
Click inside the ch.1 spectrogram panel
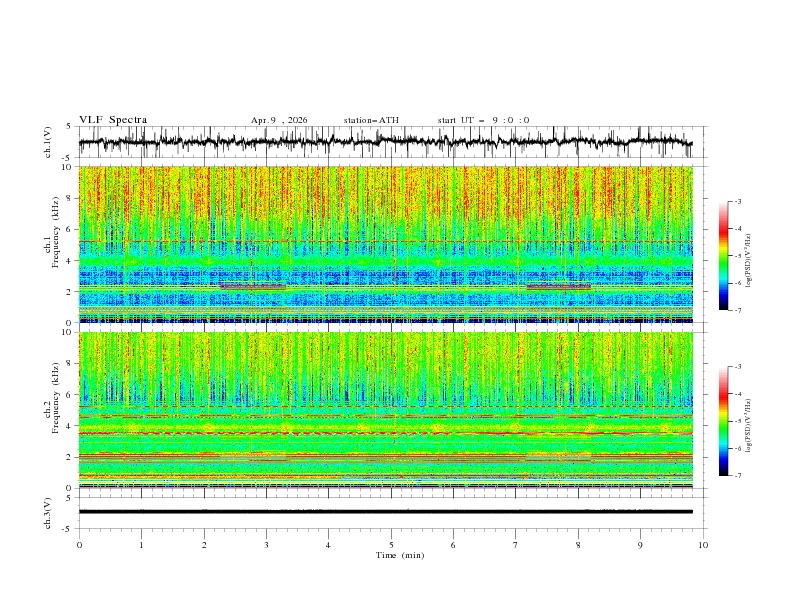[x=385, y=244]
